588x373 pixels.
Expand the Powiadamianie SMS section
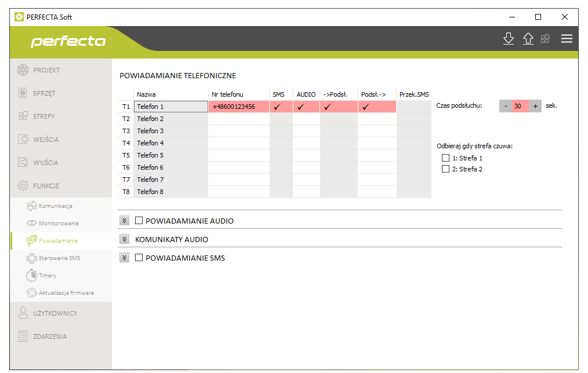pos(124,258)
